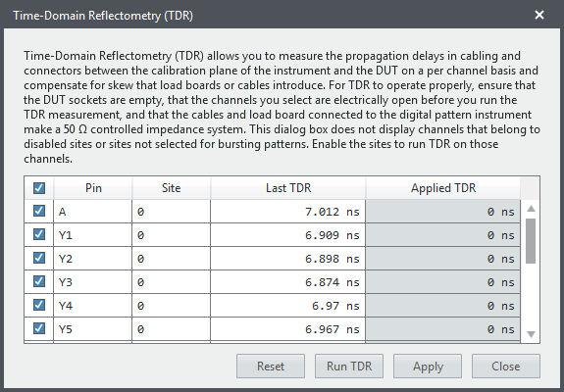The width and height of the screenshot is (564, 392).
Task: Uncheck the checkbox for pin Y5
Action: (x=39, y=328)
